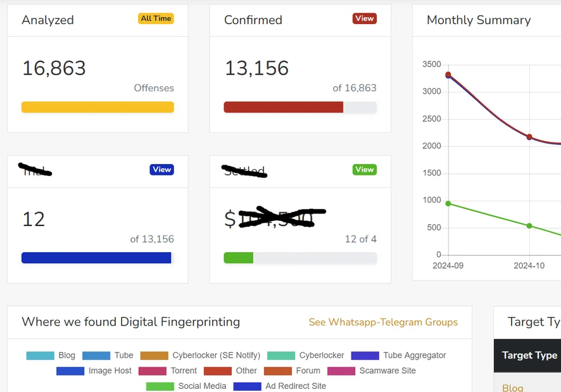Click the Social Media legend swatch
This screenshot has height=392, width=561.
(160, 386)
